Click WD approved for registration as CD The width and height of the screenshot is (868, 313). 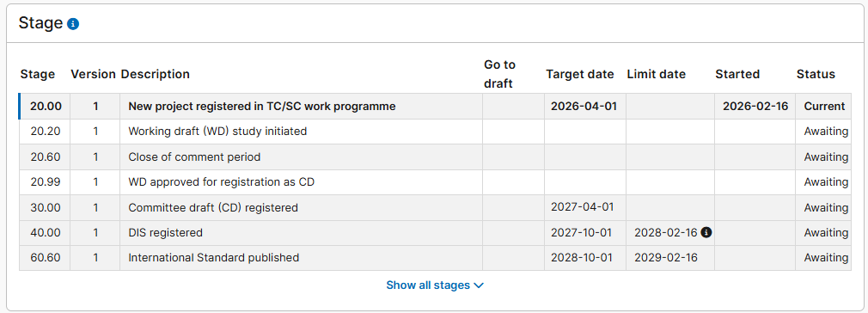(x=222, y=181)
